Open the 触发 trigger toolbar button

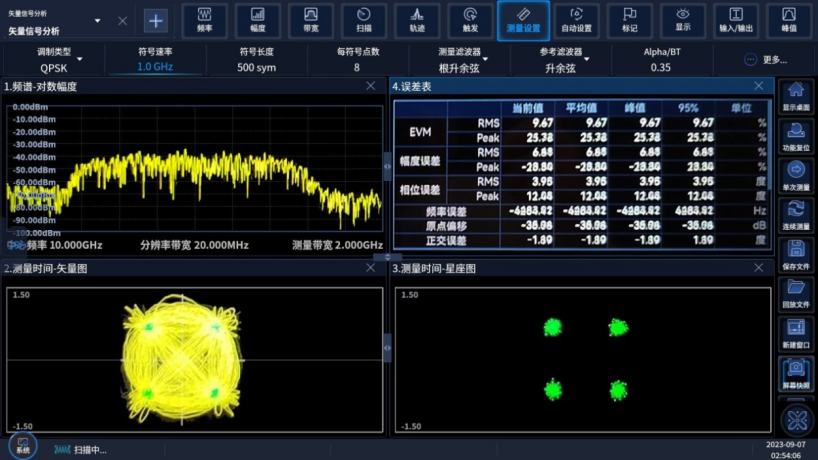(x=471, y=20)
